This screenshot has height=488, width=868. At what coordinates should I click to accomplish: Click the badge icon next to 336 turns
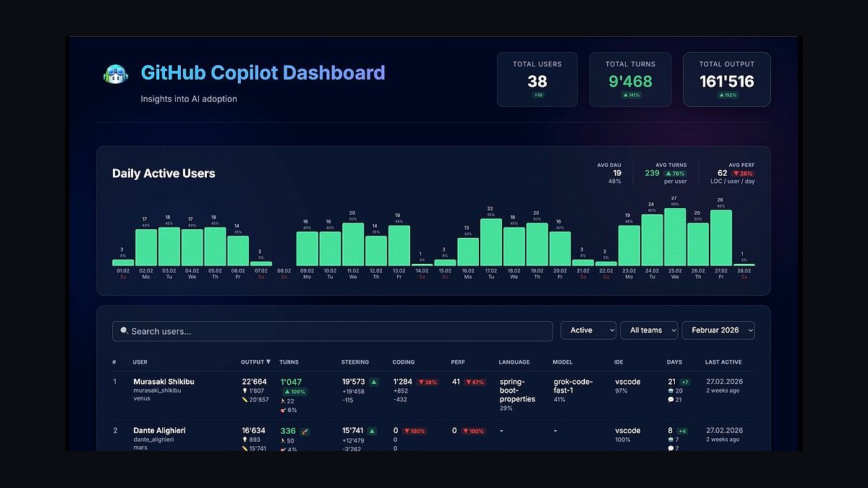tap(305, 431)
